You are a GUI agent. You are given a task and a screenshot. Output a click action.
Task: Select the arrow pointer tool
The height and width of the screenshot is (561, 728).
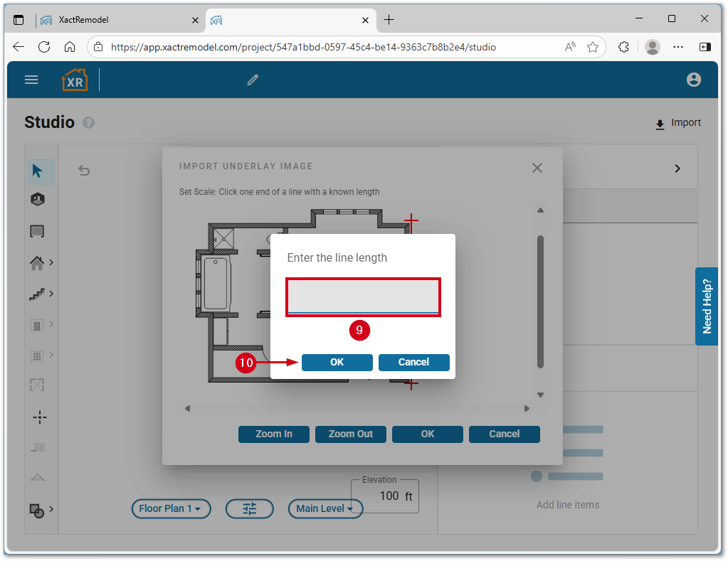tap(38, 171)
